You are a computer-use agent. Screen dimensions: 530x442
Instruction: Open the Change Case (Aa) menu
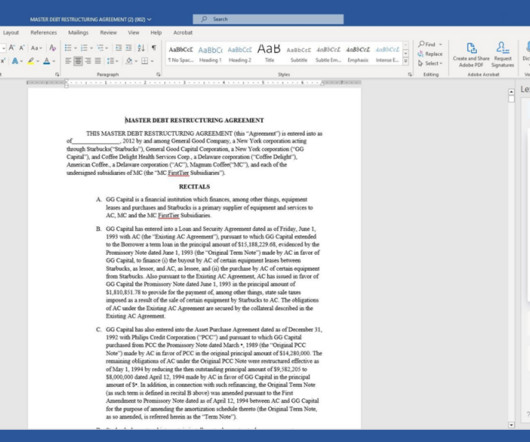(36, 48)
